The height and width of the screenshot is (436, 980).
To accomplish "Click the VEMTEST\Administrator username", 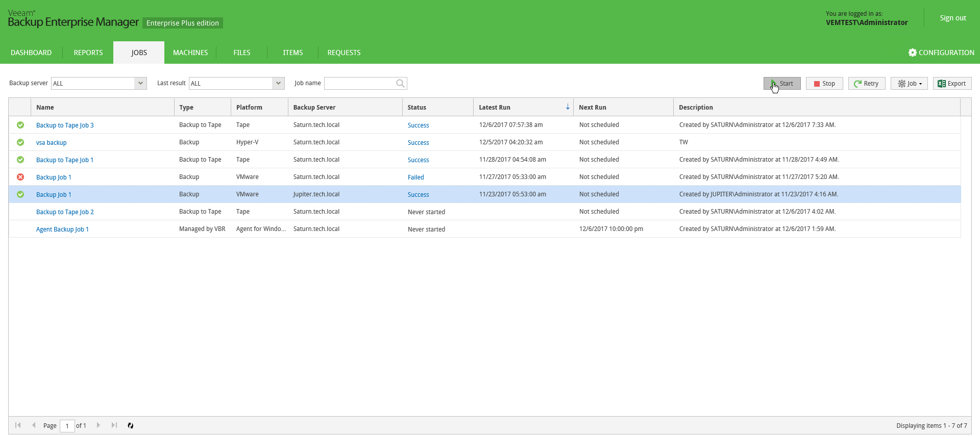I will (x=867, y=22).
